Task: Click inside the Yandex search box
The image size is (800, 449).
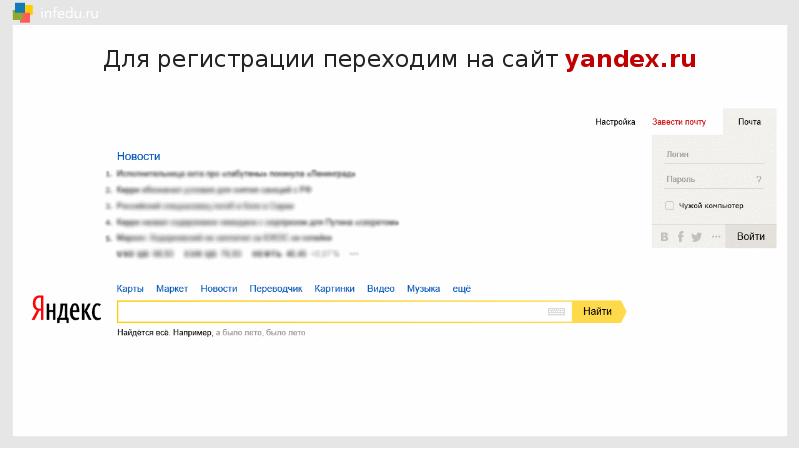Action: pyautogui.click(x=330, y=312)
